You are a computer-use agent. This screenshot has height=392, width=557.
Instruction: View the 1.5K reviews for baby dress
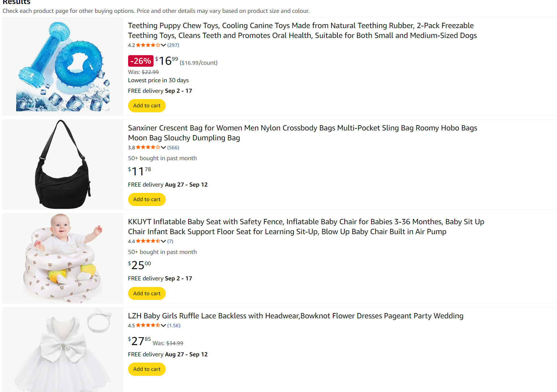click(174, 326)
